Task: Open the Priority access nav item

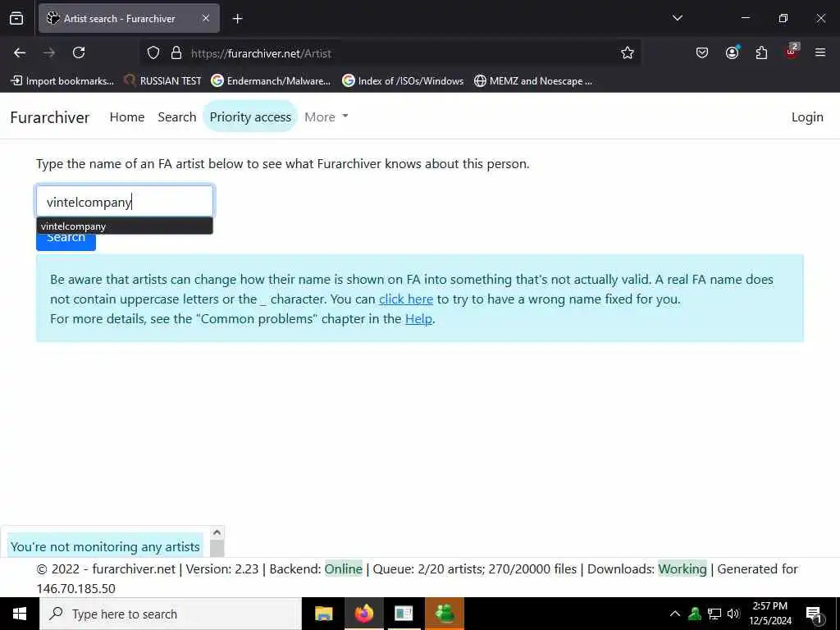Action: pyautogui.click(x=250, y=116)
